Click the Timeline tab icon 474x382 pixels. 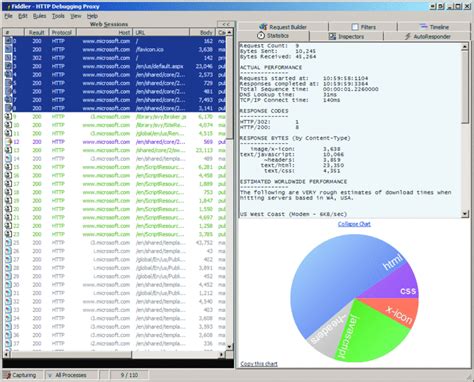click(x=423, y=26)
